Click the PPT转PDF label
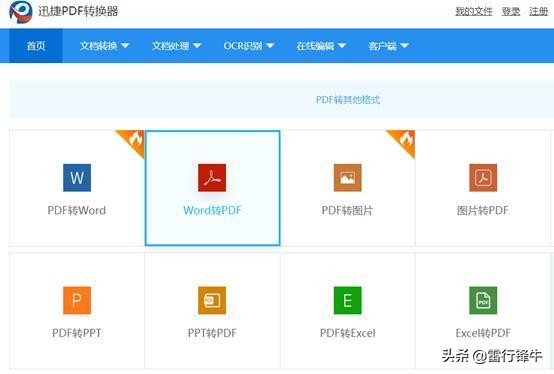The height and width of the screenshot is (374, 554). 212,333
